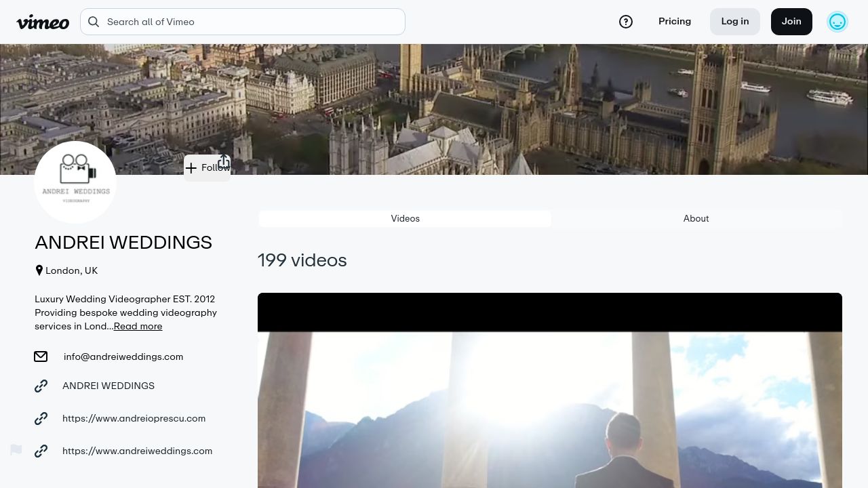Open the smiley avatar icon
Screen dimensions: 868x488
pyautogui.click(x=837, y=22)
